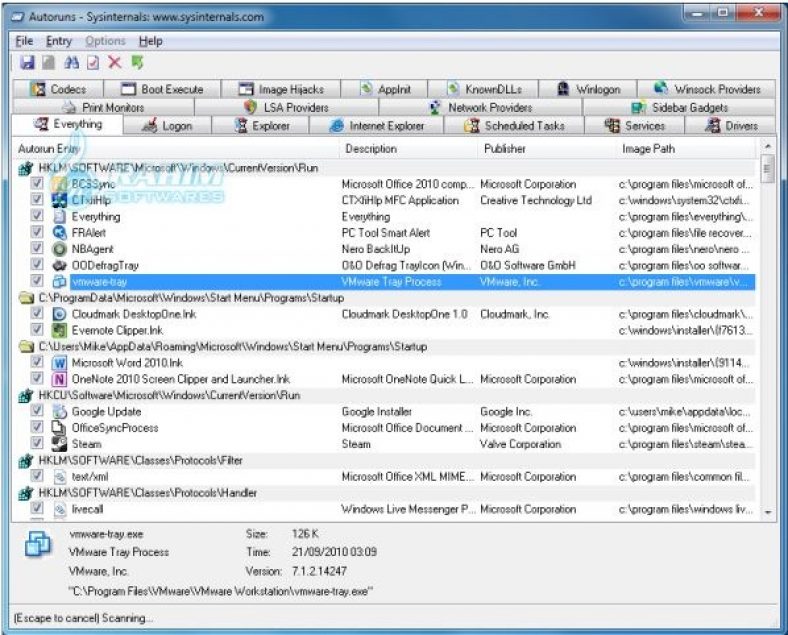
Task: Click the green Jump To toolbar icon
Action: click(x=137, y=62)
